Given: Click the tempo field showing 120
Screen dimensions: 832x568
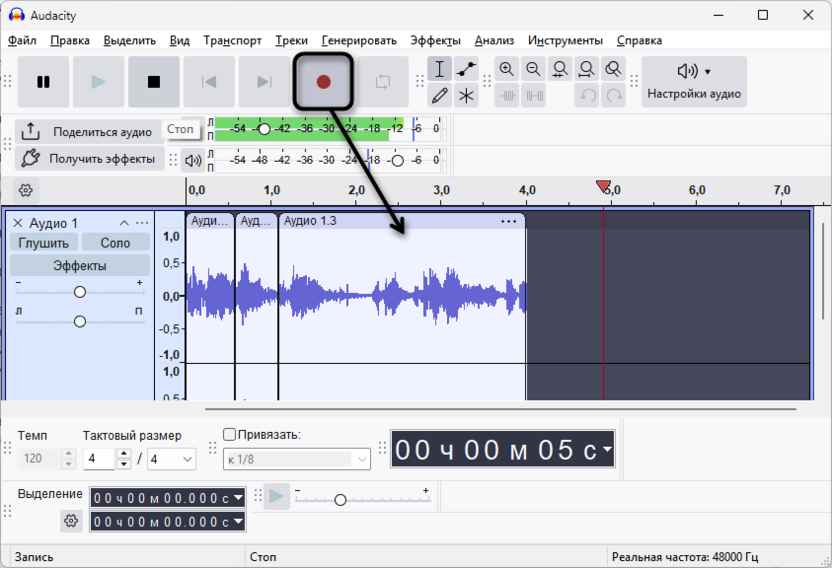Looking at the screenshot, I should point(38,459).
